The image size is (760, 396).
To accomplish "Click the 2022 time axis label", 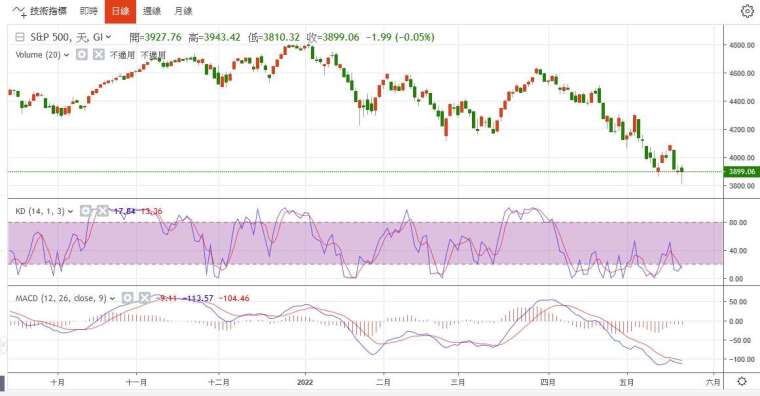I will click(305, 382).
